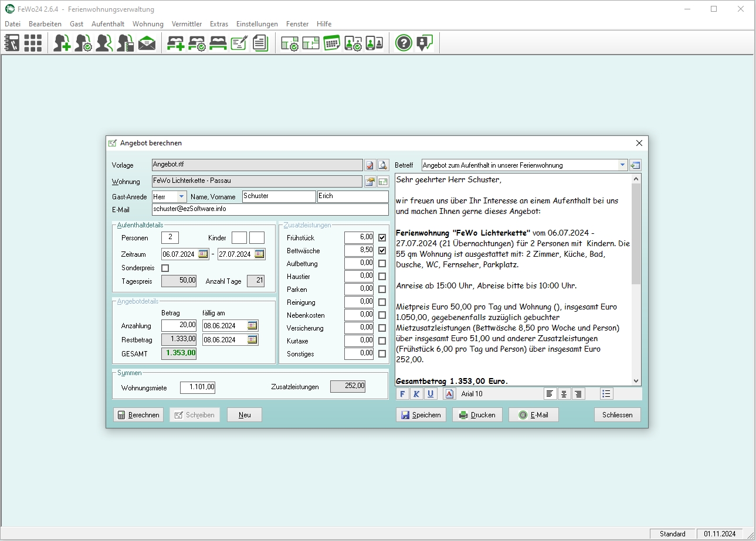Click the green calendar toolbar icon

point(332,43)
